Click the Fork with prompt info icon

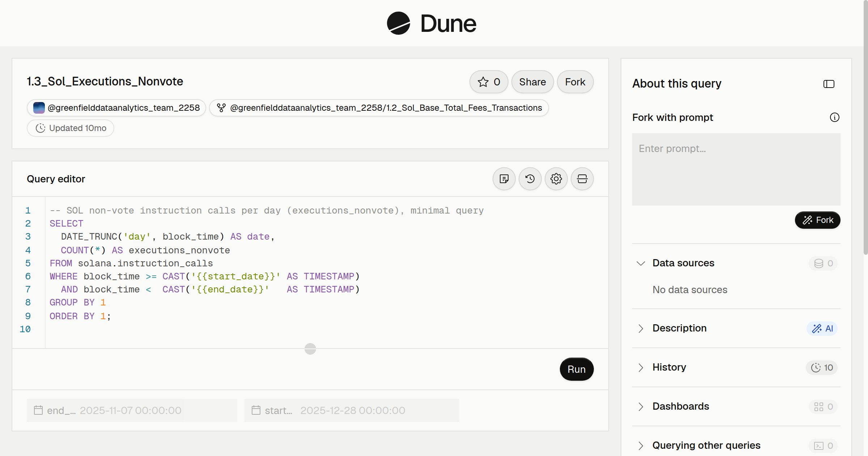(x=835, y=117)
